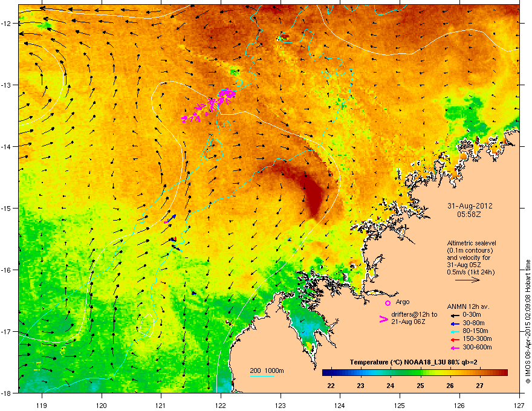The height and width of the screenshot is (411, 532).
Task: Click the blue ANMN mooring arrow
Action: coord(172,218)
